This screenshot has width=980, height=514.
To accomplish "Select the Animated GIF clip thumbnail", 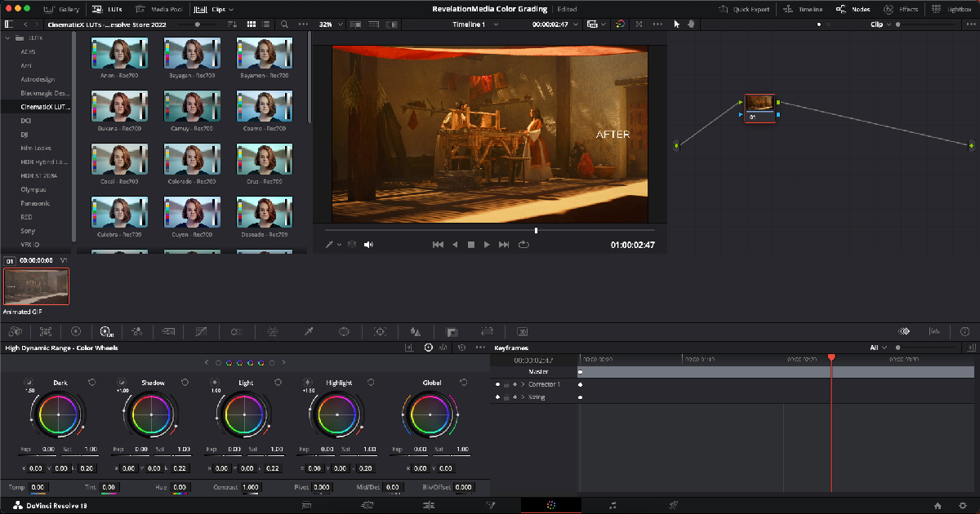I will pos(37,286).
